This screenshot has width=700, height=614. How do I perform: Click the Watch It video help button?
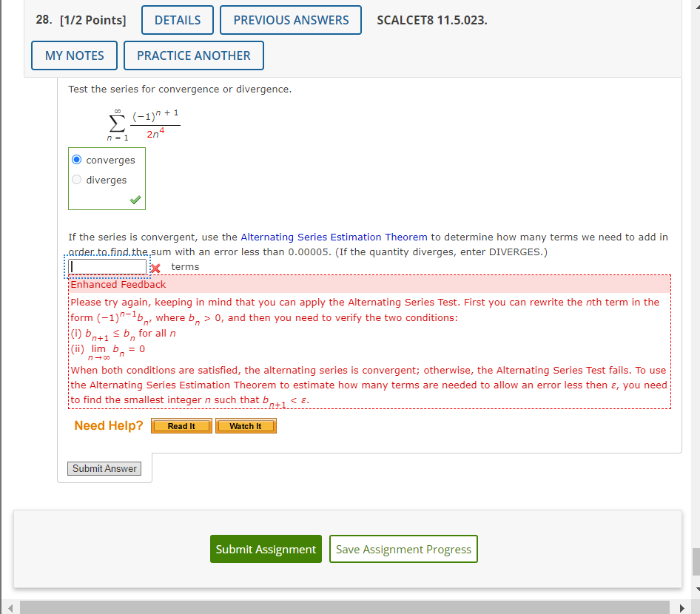[246, 425]
